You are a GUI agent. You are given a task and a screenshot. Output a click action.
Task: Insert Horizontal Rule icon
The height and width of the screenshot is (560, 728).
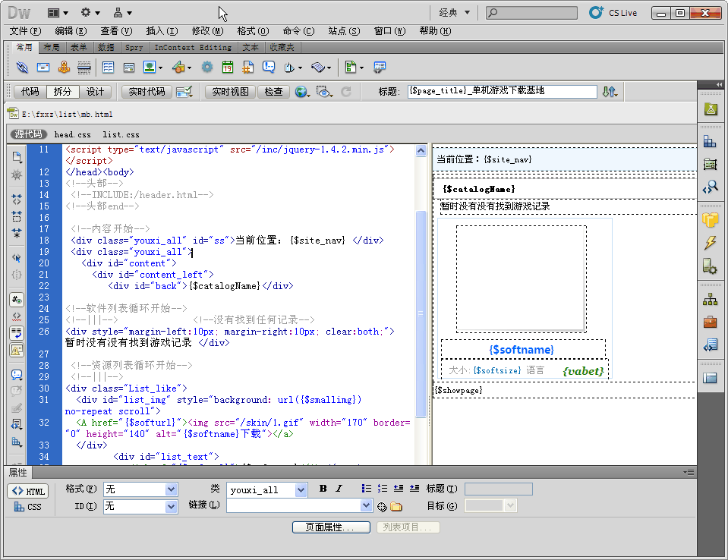84,68
